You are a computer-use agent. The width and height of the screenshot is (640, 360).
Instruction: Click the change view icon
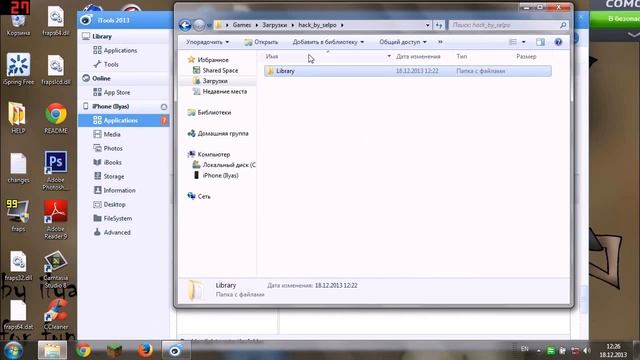click(x=513, y=42)
